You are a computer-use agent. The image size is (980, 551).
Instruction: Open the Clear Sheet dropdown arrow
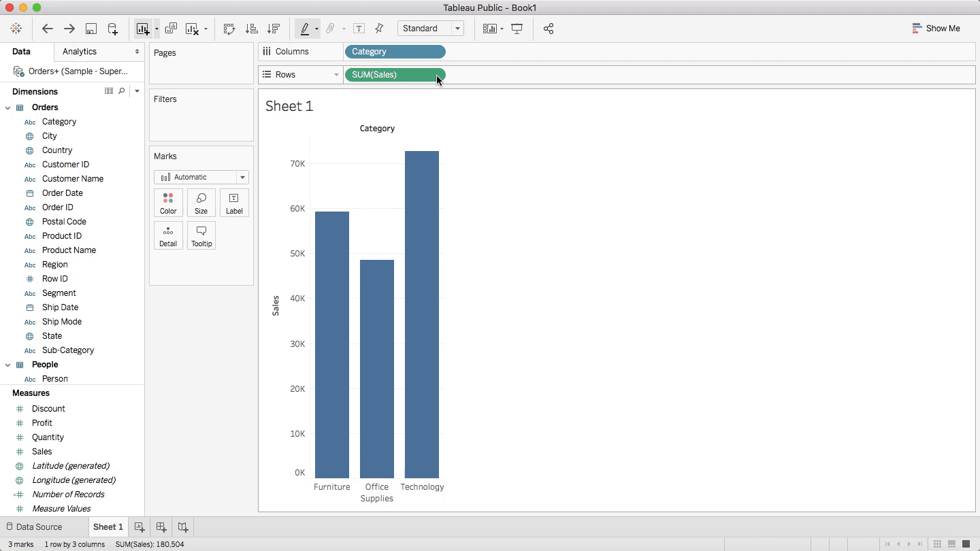206,29
